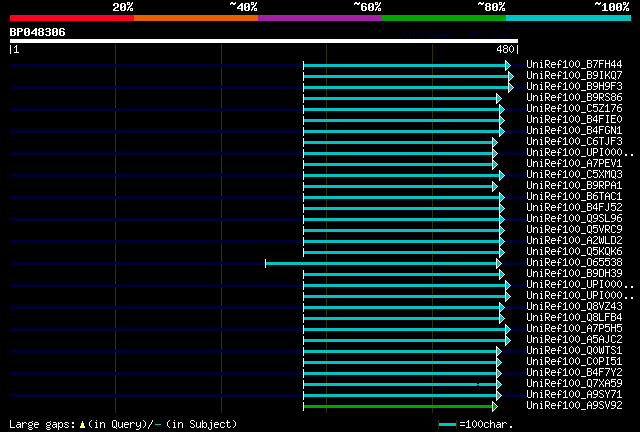The image size is (640, 432).
Task: Open the UniRef100_B4FIE0 hit label
Action: pyautogui.click(x=574, y=119)
